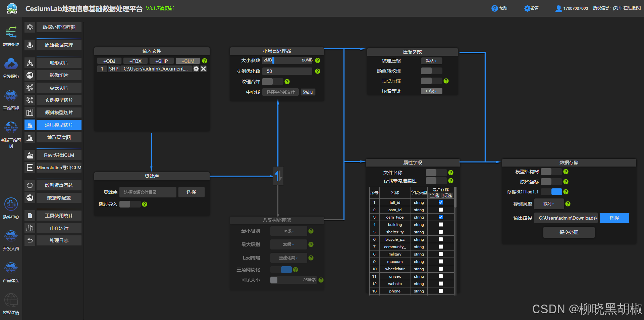The image size is (644, 320).
Task: Click the gear icon beside 数据处理流程图
Action: (30, 27)
